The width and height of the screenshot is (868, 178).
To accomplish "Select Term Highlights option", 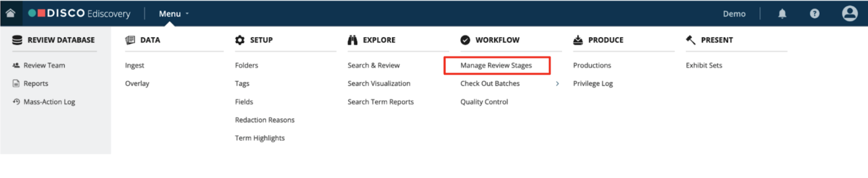I will point(260,138).
